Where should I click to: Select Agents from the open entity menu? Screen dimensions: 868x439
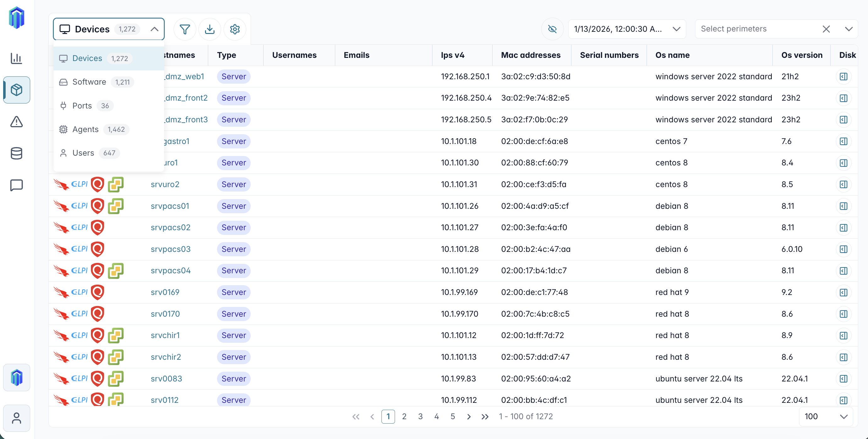[86, 129]
